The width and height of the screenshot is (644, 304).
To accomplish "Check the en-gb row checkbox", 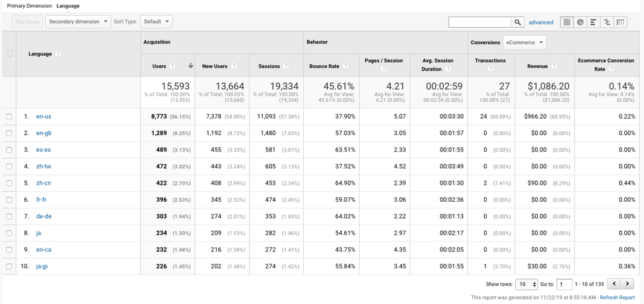I will 9,133.
